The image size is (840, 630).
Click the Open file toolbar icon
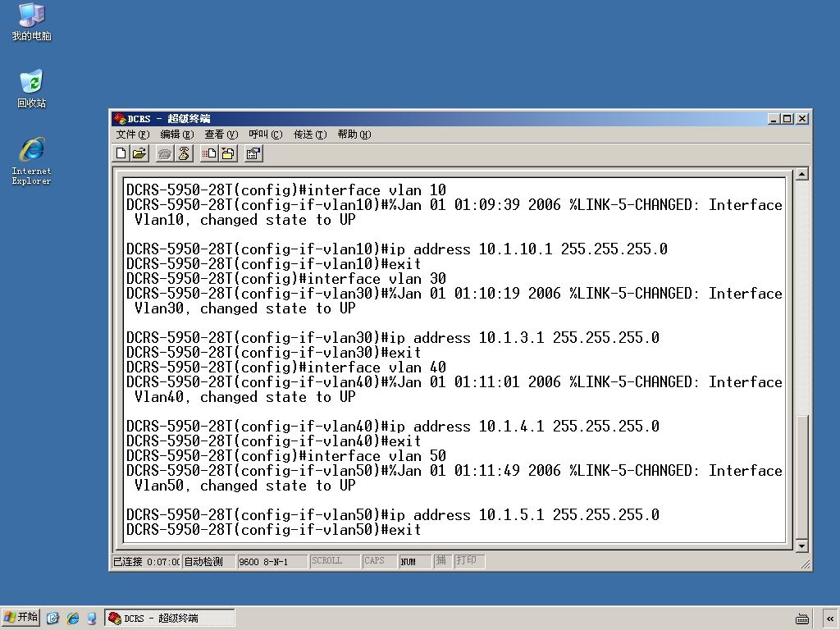click(x=139, y=153)
